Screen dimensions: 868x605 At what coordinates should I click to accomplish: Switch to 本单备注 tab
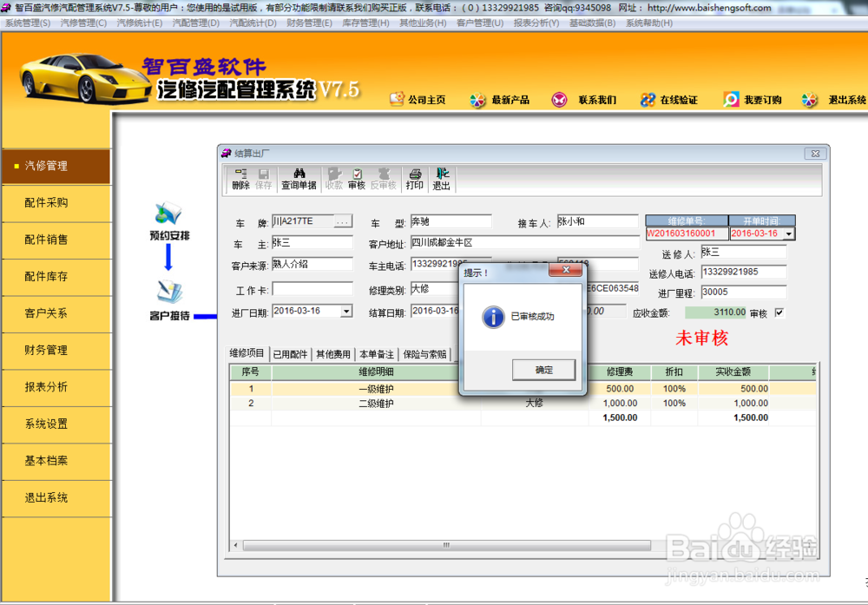pos(377,354)
